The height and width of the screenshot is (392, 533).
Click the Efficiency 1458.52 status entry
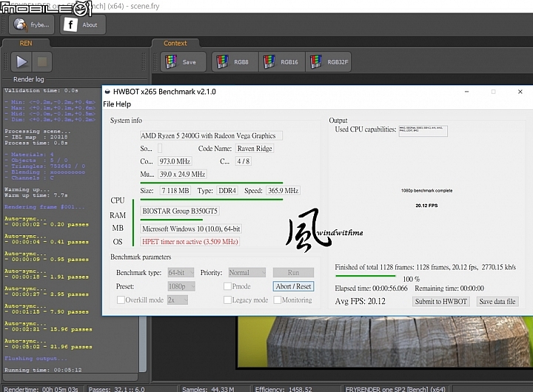(x=284, y=389)
